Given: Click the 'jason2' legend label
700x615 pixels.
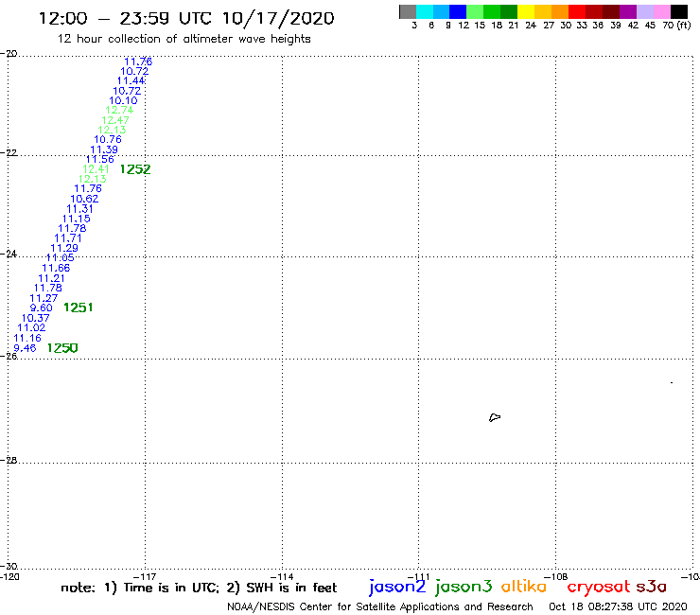Looking at the screenshot, I should [397, 587].
